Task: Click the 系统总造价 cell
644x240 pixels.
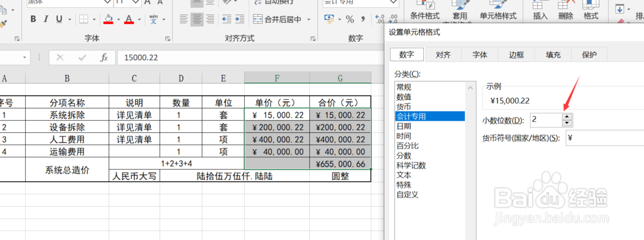Action: 68,170
